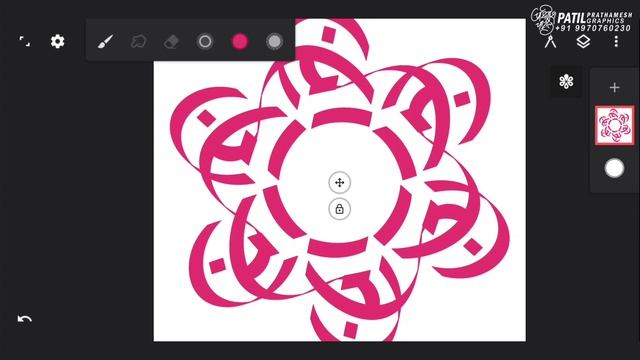Select the eraser tool
Viewport: 640px width, 360px height.
point(171,41)
